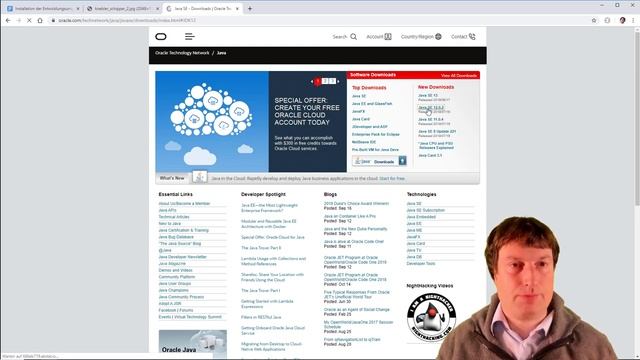Select banner slide 2 indicator
Screen dimensions: 640x360
[x=325, y=81]
